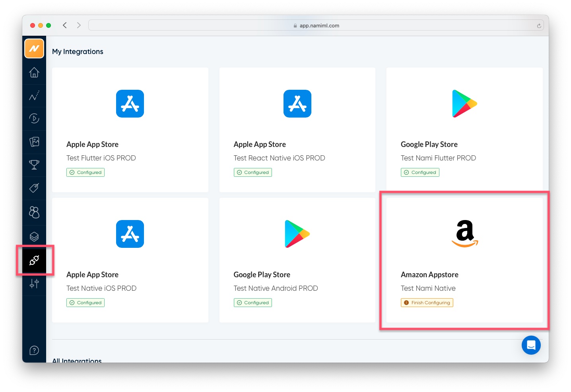Click Configured badge on Test Flutter iOS PROD
This screenshot has width=571, height=392.
click(x=85, y=172)
